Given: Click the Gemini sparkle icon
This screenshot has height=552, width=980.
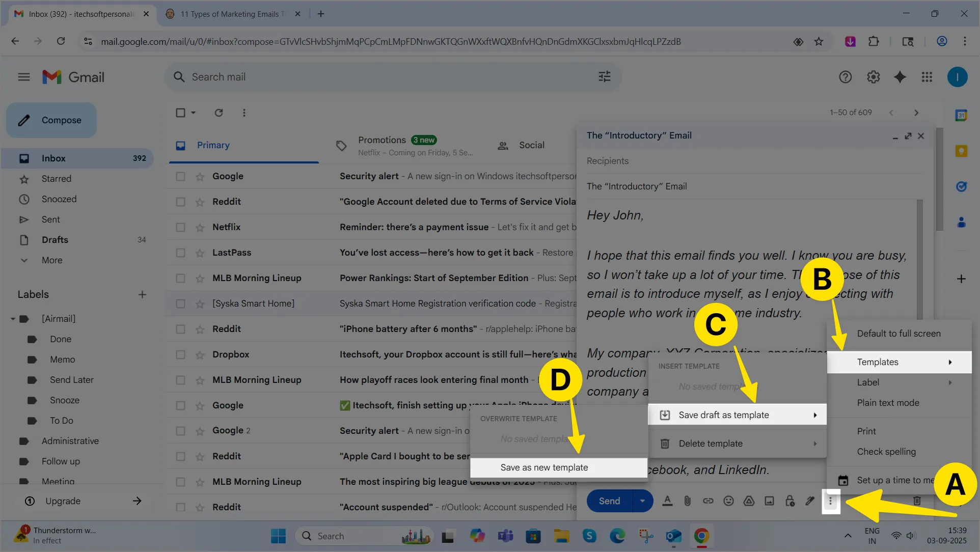Looking at the screenshot, I should pos(900,77).
